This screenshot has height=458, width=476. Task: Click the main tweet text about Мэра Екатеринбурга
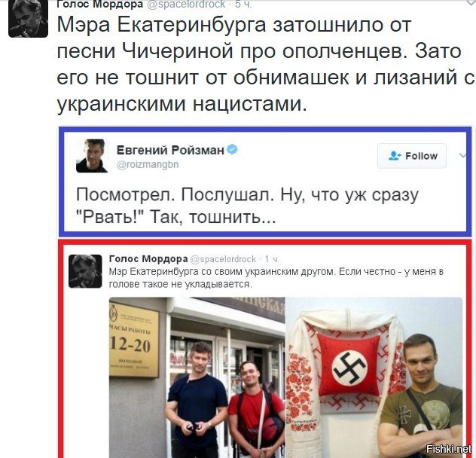[265, 64]
